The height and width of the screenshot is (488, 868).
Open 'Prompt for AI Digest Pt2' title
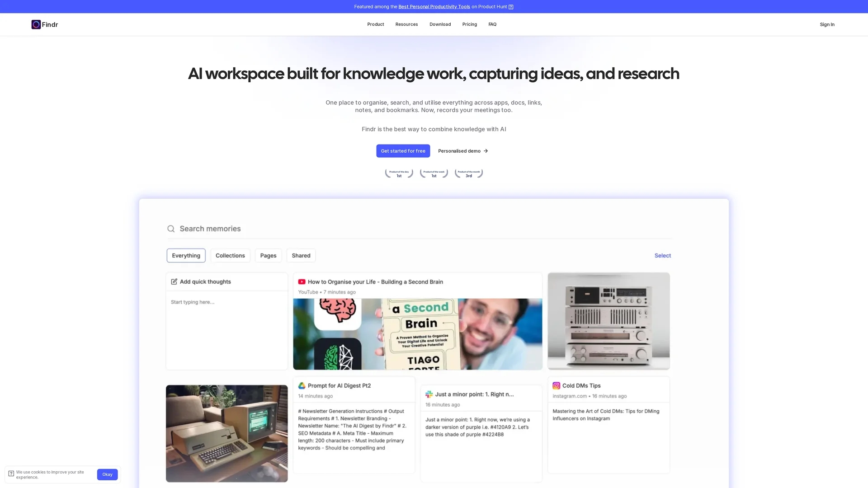pyautogui.click(x=339, y=385)
